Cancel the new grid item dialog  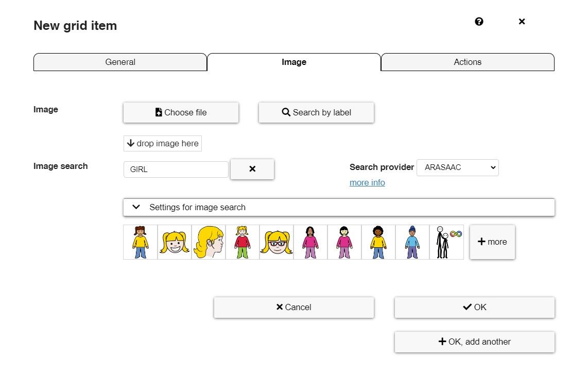[x=294, y=307]
